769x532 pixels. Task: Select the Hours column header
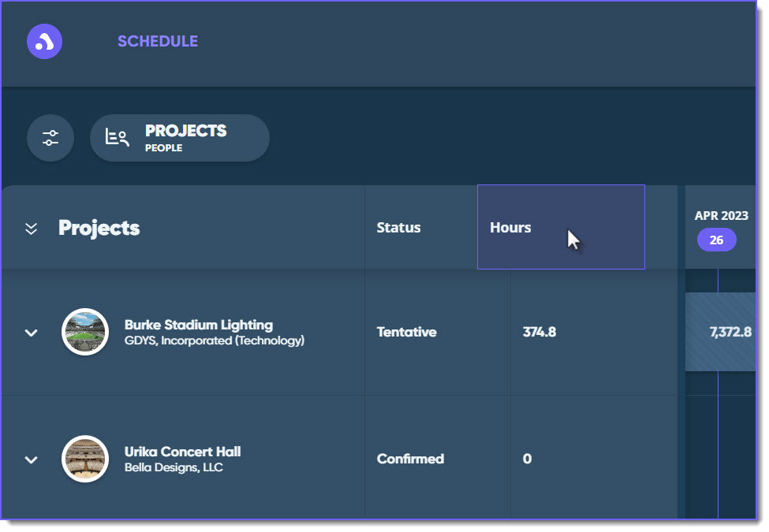510,227
